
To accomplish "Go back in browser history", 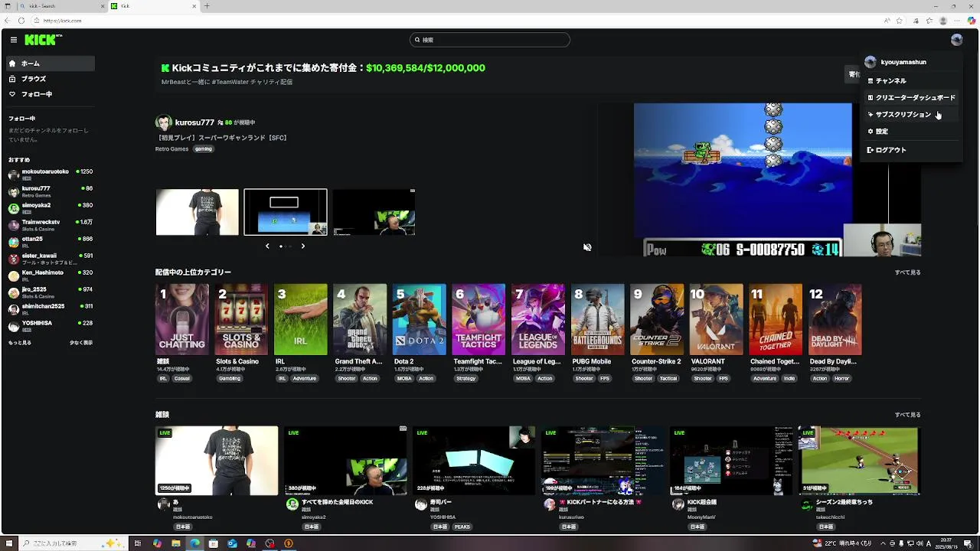I will click(7, 21).
